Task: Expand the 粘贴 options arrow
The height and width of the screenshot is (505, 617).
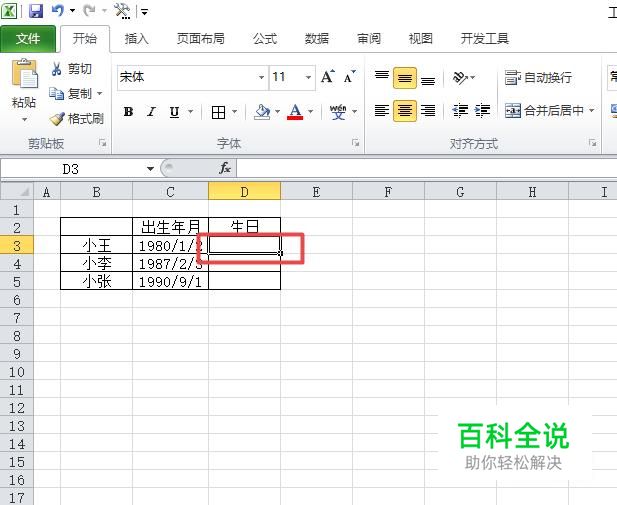Action: 24,119
